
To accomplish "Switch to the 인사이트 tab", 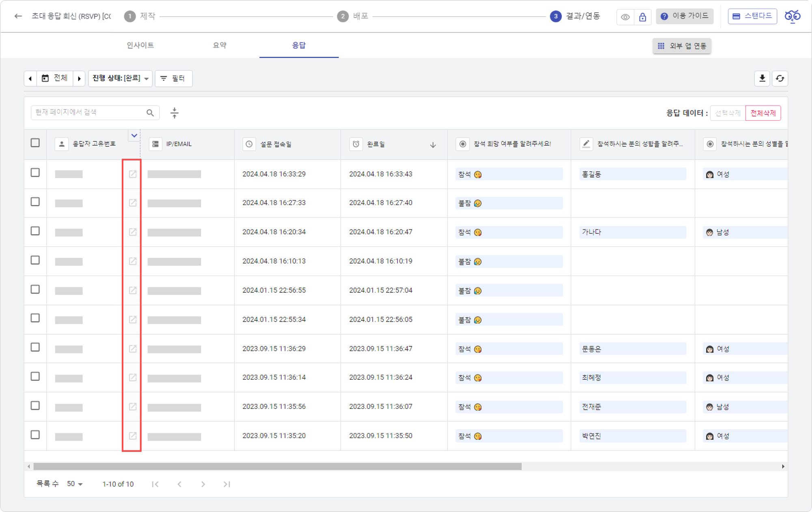I will (x=140, y=45).
